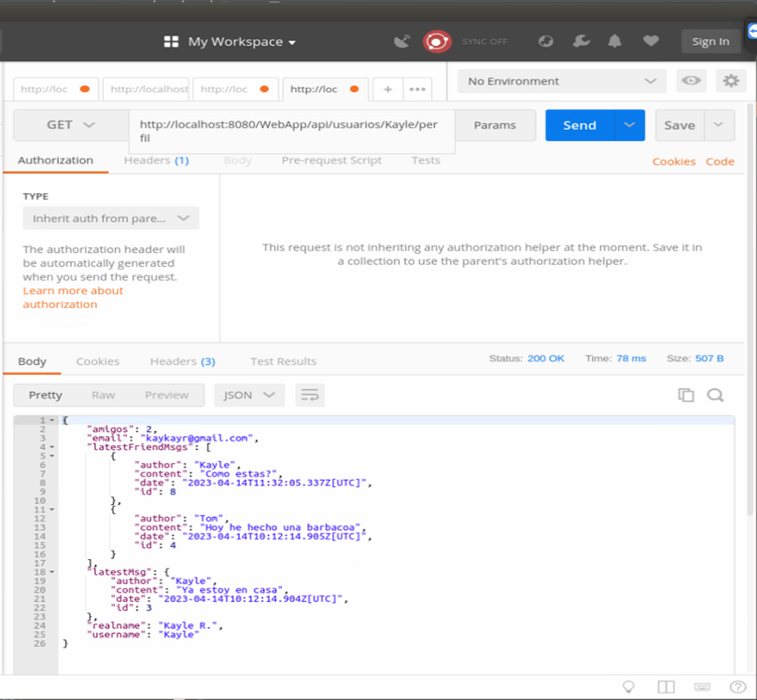Open tab options three-dots menu
Image resolution: width=757 pixels, height=700 pixels.
pyautogui.click(x=417, y=90)
